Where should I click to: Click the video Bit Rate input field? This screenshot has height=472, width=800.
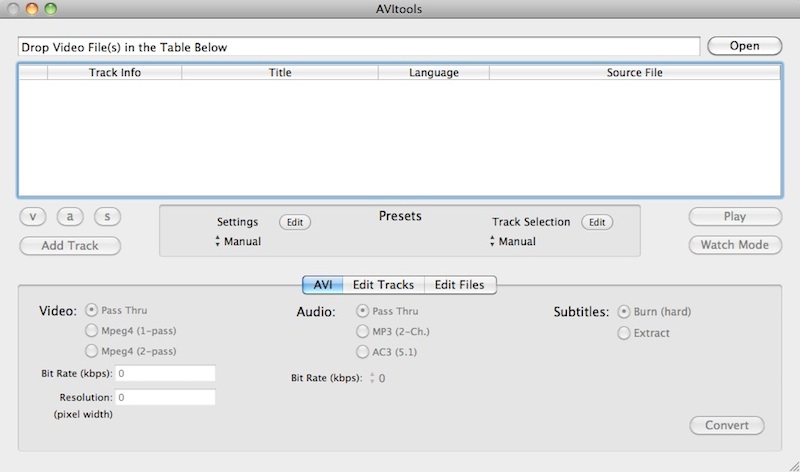pyautogui.click(x=165, y=373)
